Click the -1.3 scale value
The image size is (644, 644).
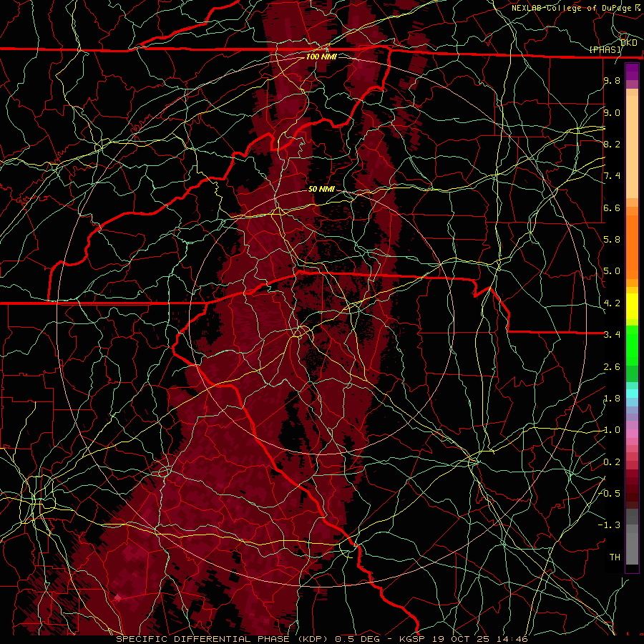point(609,525)
